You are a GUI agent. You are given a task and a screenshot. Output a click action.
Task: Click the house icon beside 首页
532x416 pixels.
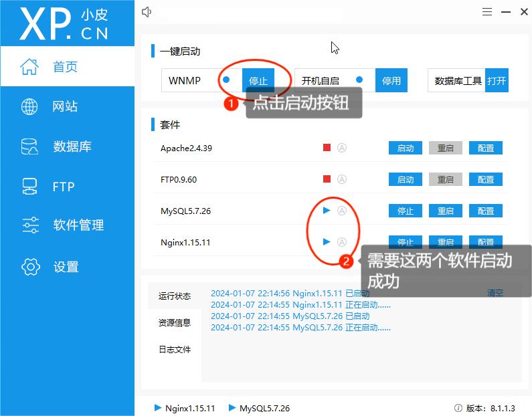[29, 66]
